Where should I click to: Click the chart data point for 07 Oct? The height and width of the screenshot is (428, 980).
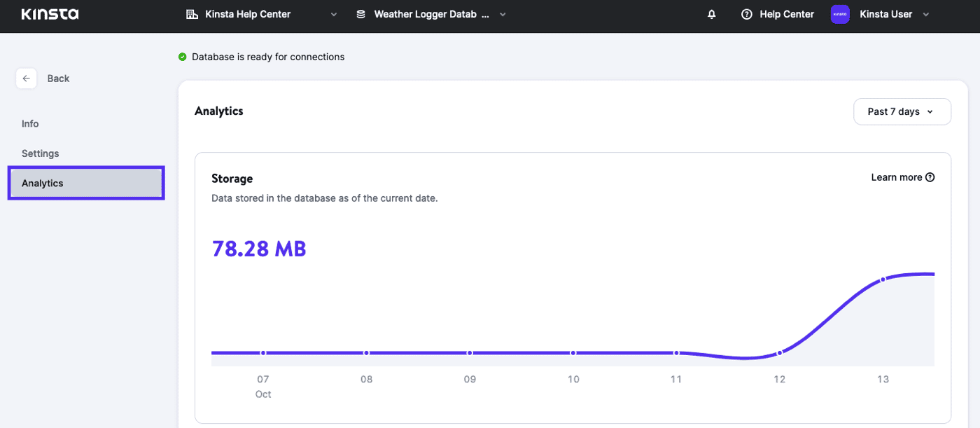pos(263,353)
